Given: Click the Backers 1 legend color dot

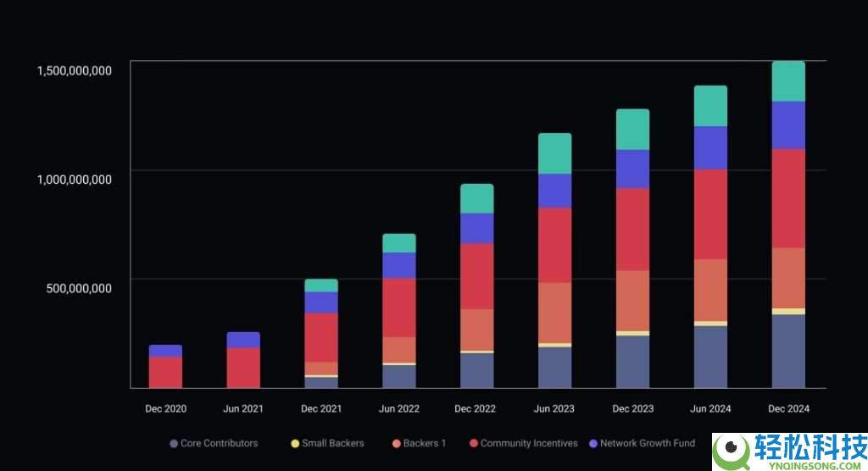Looking at the screenshot, I should (397, 443).
